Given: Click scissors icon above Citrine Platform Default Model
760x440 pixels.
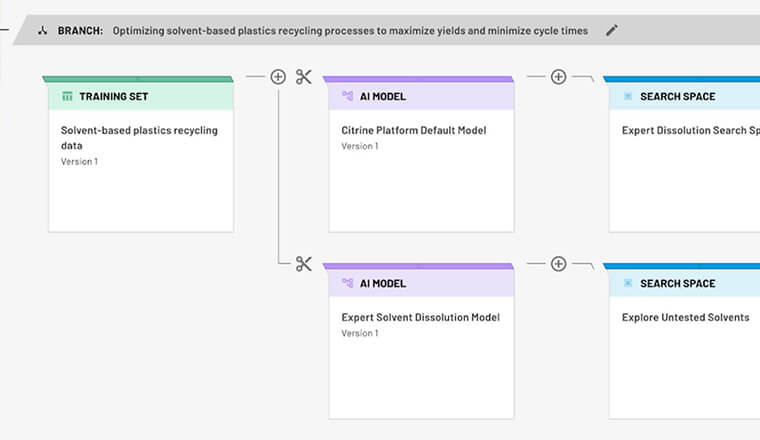Looking at the screenshot, I should pos(304,77).
